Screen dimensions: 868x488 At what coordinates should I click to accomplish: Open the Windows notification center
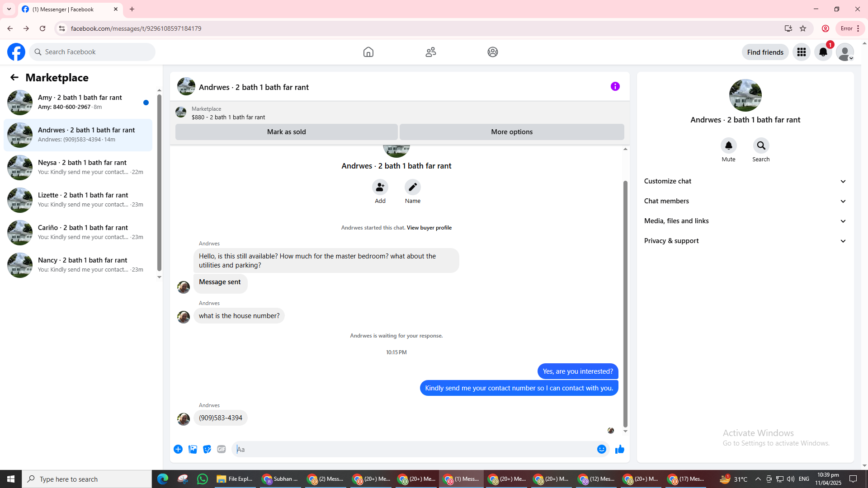pyautogui.click(x=854, y=479)
